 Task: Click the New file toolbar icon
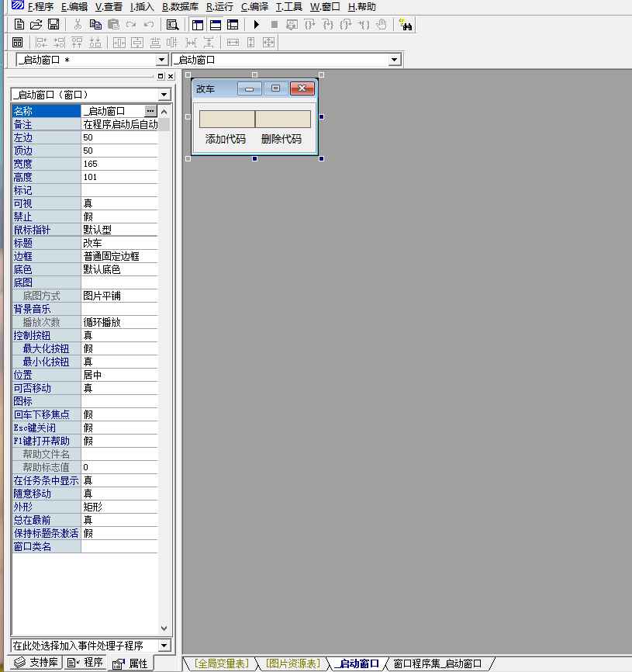pos(19,24)
